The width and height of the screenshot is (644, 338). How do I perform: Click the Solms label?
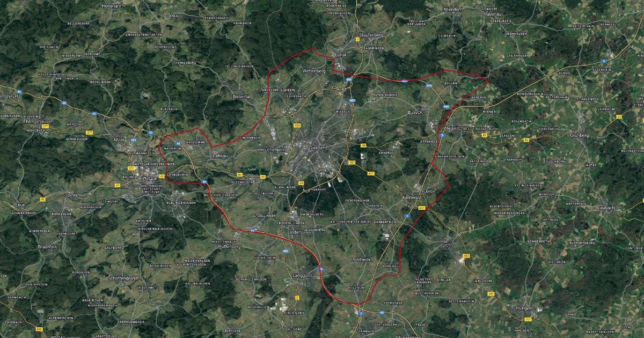click(71, 195)
